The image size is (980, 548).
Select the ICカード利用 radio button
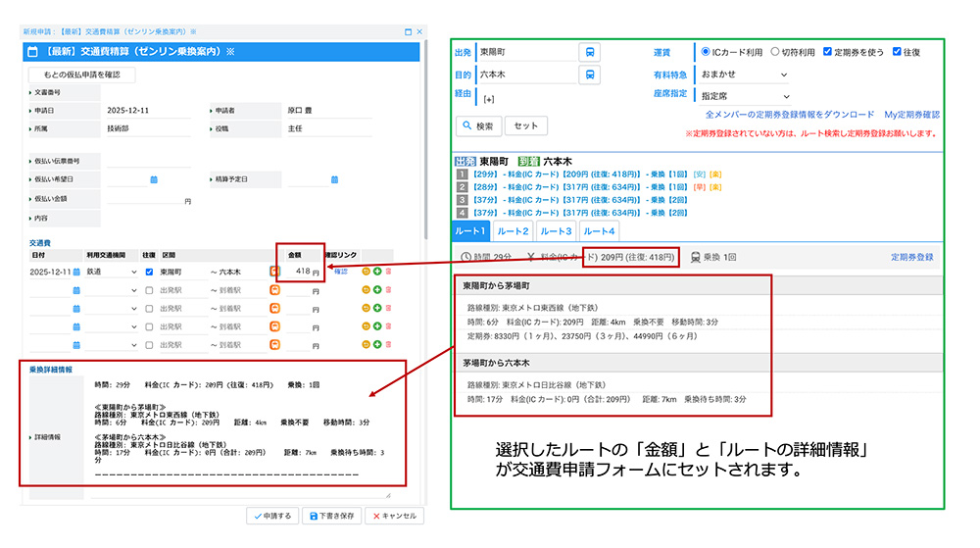[707, 51]
